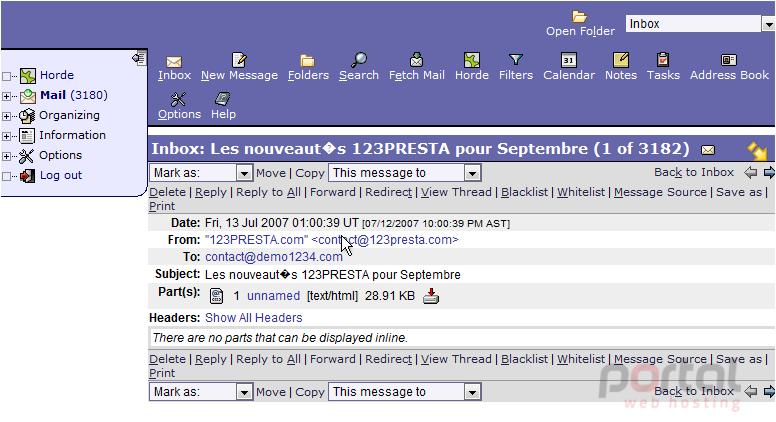The width and height of the screenshot is (776, 422).
Task: Expand the Options tree node in sidebar
Action: 6,156
